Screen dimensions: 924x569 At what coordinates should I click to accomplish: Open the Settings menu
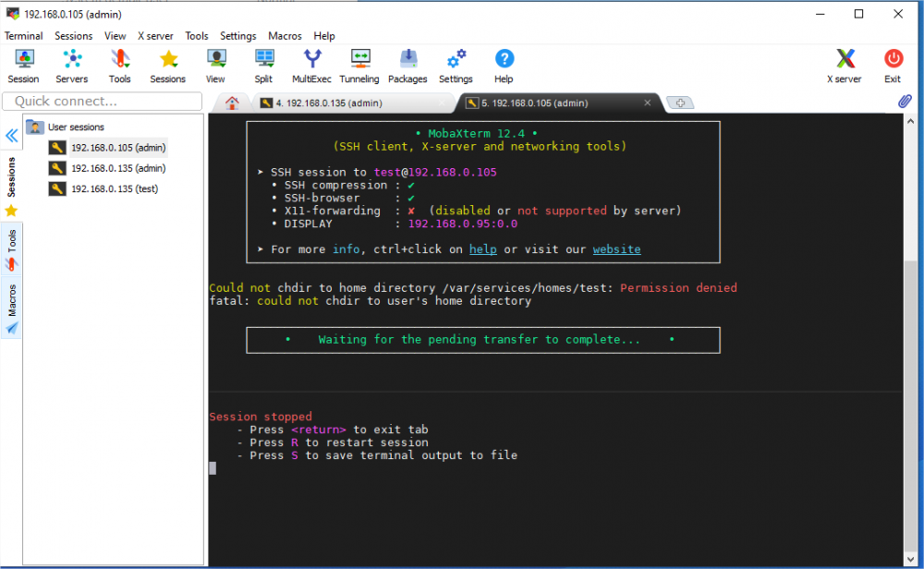coord(238,36)
